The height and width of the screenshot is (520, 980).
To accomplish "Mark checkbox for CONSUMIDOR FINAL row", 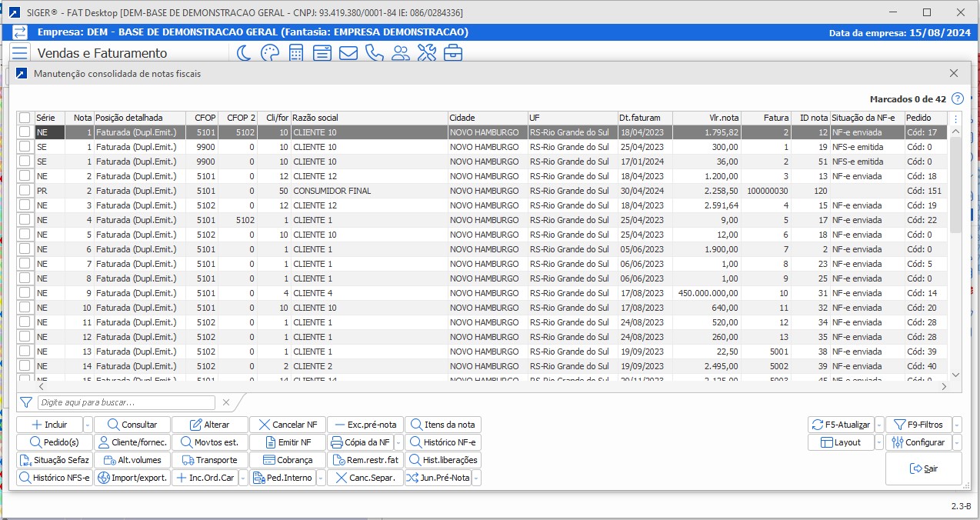I will tap(25, 191).
